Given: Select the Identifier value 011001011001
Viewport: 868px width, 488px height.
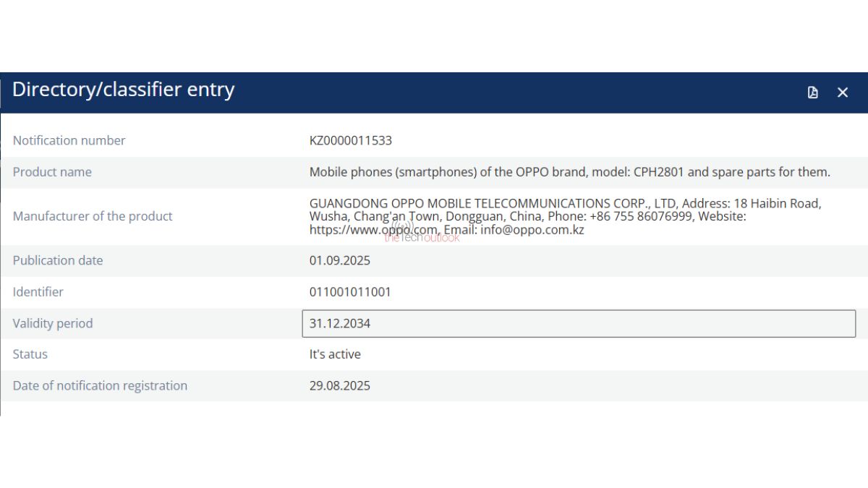Looking at the screenshot, I should (350, 292).
